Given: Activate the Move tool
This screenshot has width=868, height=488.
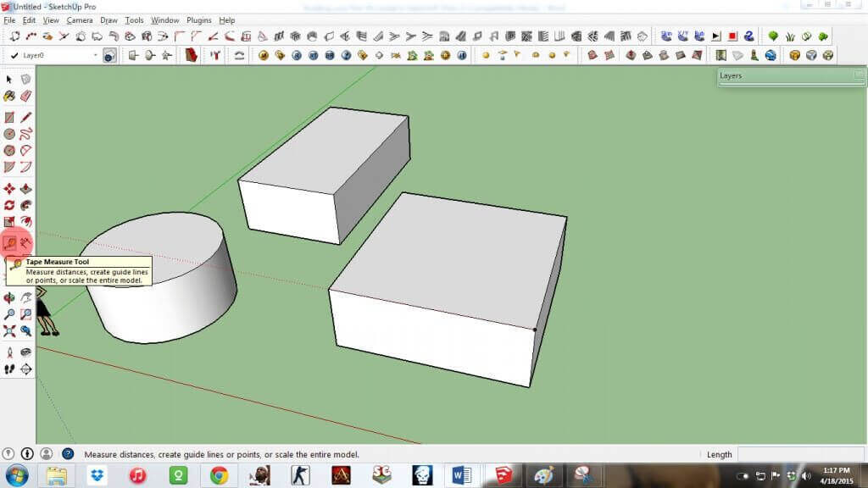Looking at the screenshot, I should pos(9,189).
